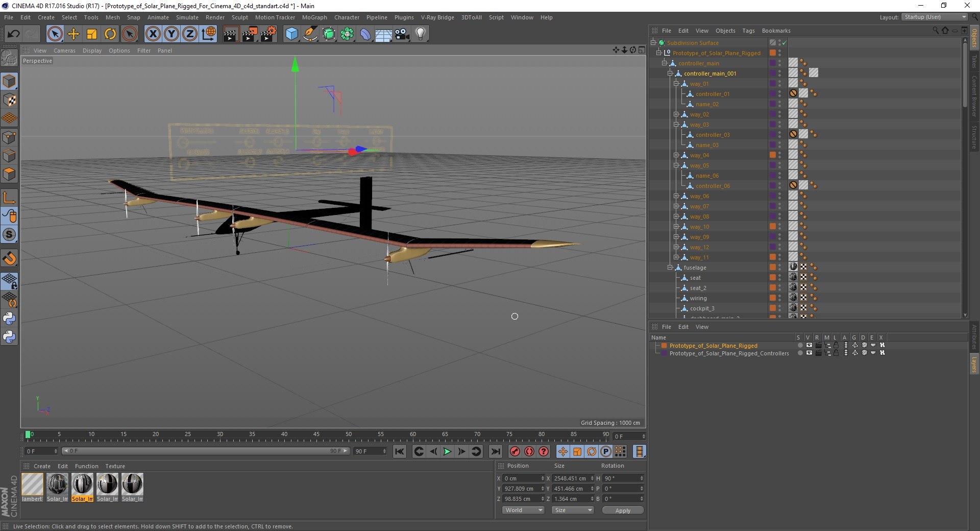Collapse the controller_main tree node

pyautogui.click(x=665, y=63)
